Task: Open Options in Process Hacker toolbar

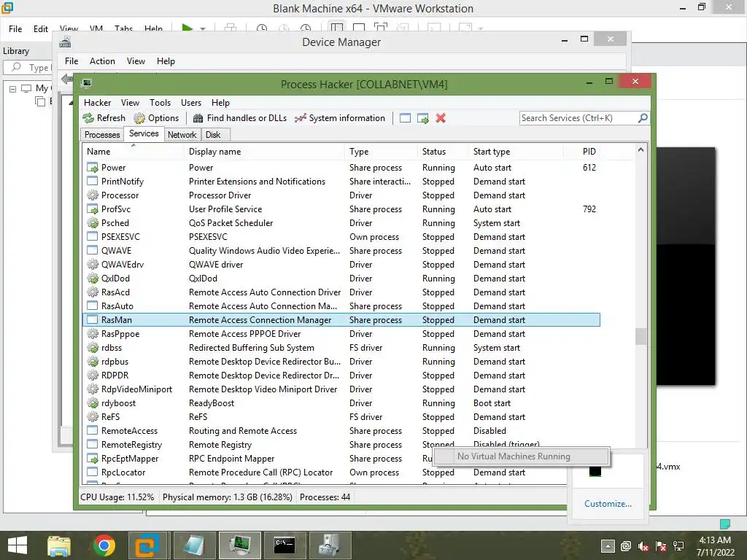Action: [156, 118]
